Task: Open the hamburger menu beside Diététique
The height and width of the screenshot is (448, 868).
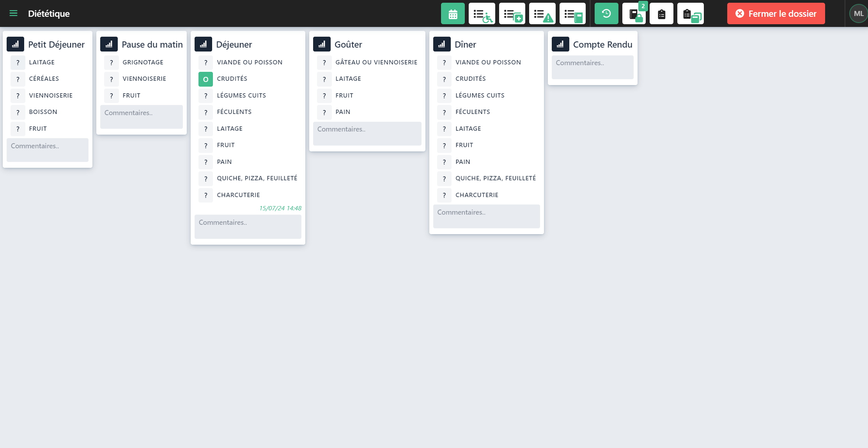Action: [x=13, y=14]
